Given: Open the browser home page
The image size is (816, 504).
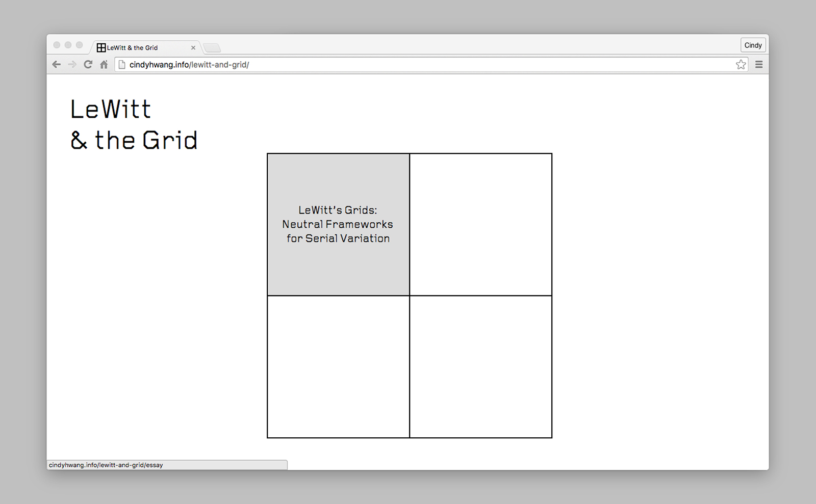Looking at the screenshot, I should pos(104,64).
